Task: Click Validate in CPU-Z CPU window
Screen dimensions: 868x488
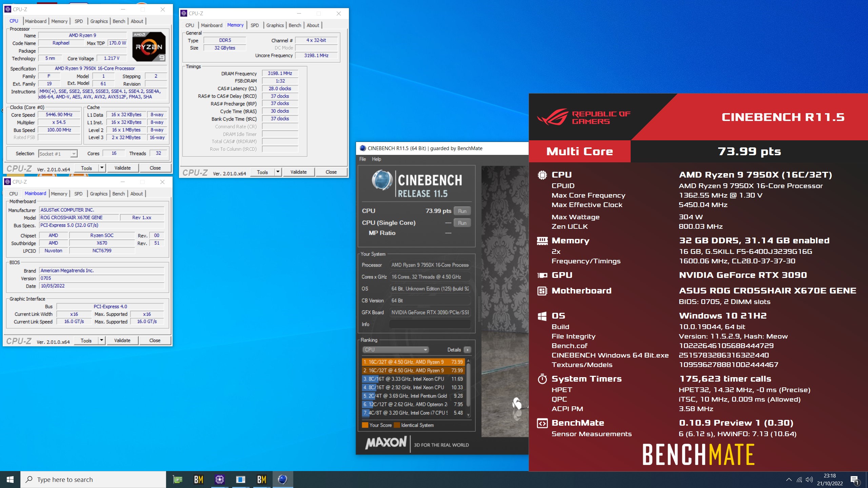Action: tap(122, 168)
